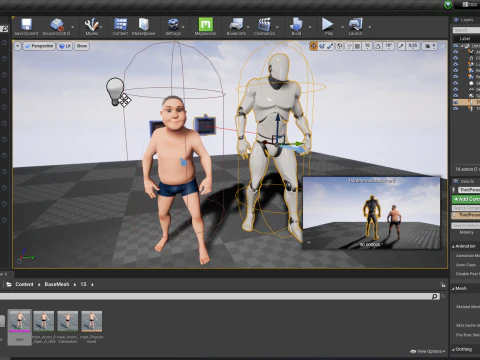Select the blue translation gizmo Z arrow

277,123
